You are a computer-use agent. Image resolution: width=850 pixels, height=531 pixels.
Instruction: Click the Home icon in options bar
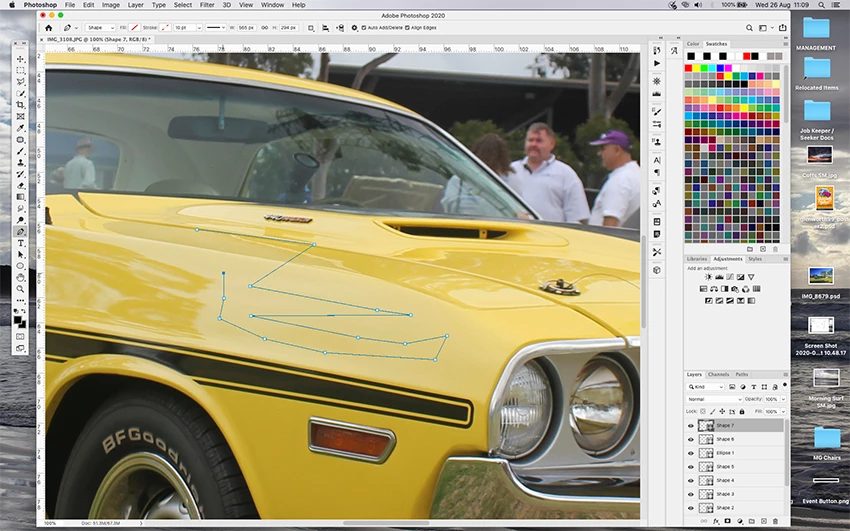point(49,28)
